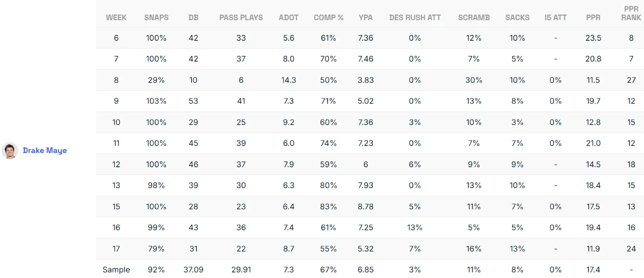Click the 103% snaps cell

[156, 101]
